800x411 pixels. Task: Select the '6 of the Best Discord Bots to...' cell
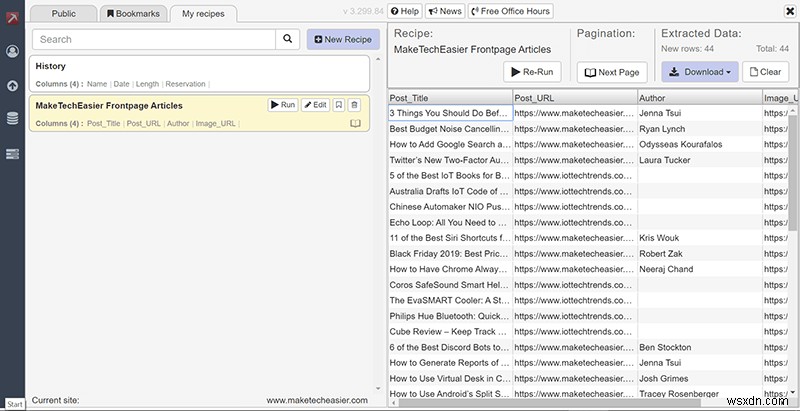pos(450,347)
